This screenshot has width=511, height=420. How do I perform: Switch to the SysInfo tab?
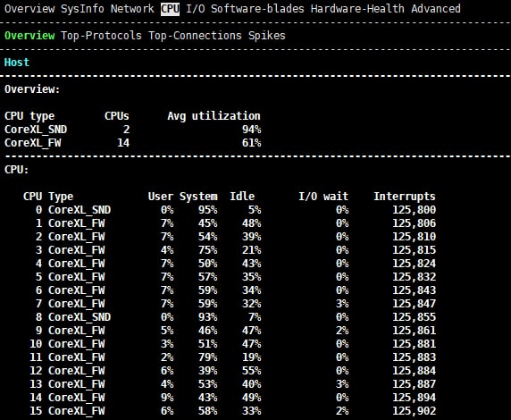click(x=82, y=9)
